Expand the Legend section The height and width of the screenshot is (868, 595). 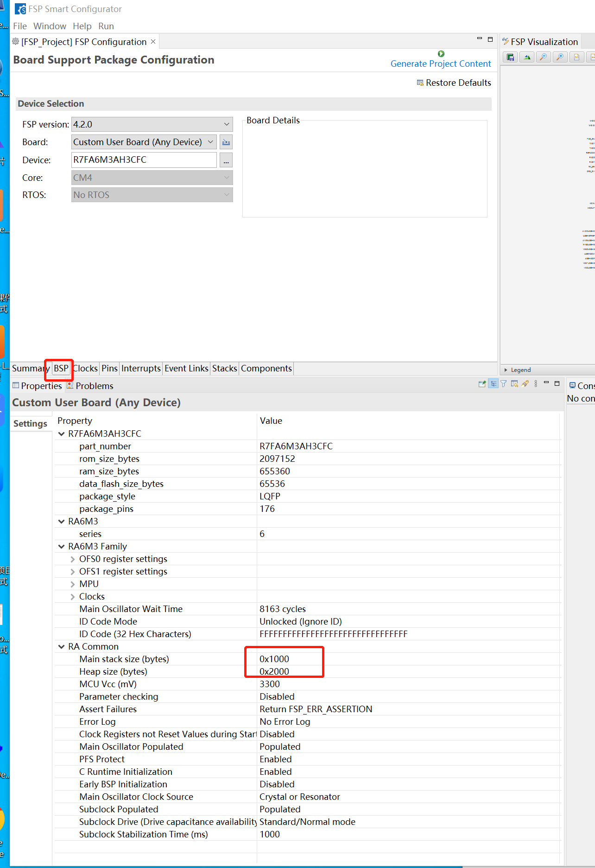point(506,370)
